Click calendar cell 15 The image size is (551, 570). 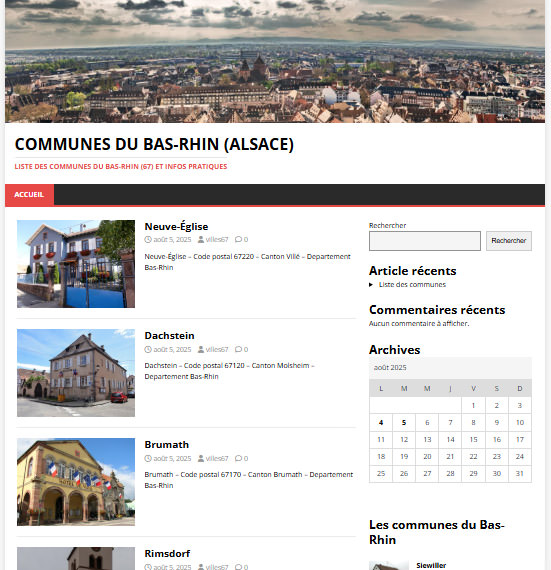(x=473, y=439)
